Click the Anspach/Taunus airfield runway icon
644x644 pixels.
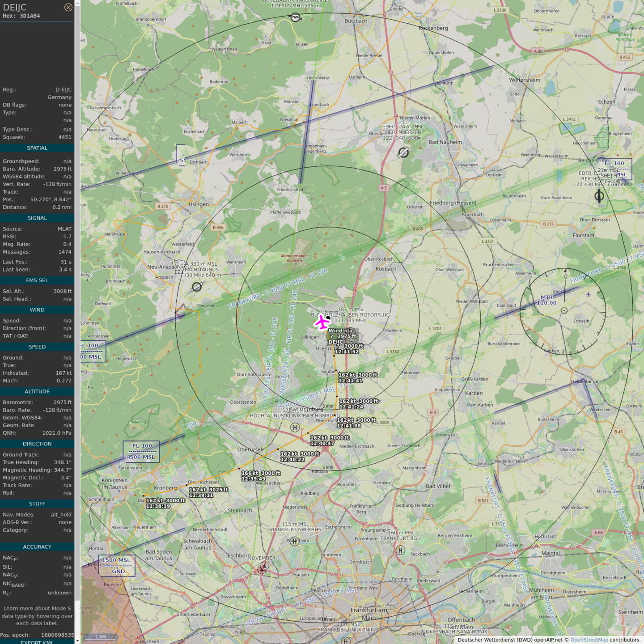point(197,287)
